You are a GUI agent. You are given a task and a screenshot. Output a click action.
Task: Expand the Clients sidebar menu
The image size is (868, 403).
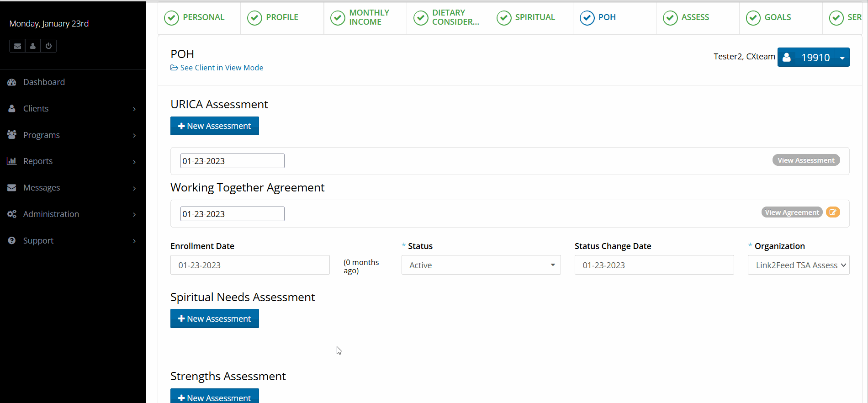[x=73, y=109]
